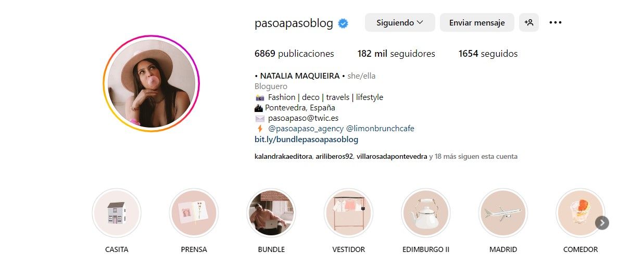
Task: View the 182 mil seguidores list
Action: pos(396,54)
